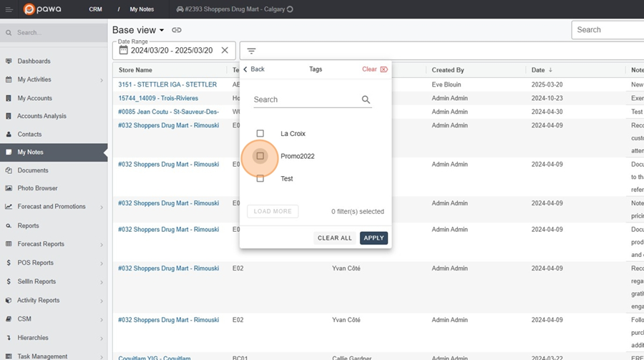The width and height of the screenshot is (644, 360).
Task: Click the Accounts Analysis icon
Action: (x=9, y=116)
